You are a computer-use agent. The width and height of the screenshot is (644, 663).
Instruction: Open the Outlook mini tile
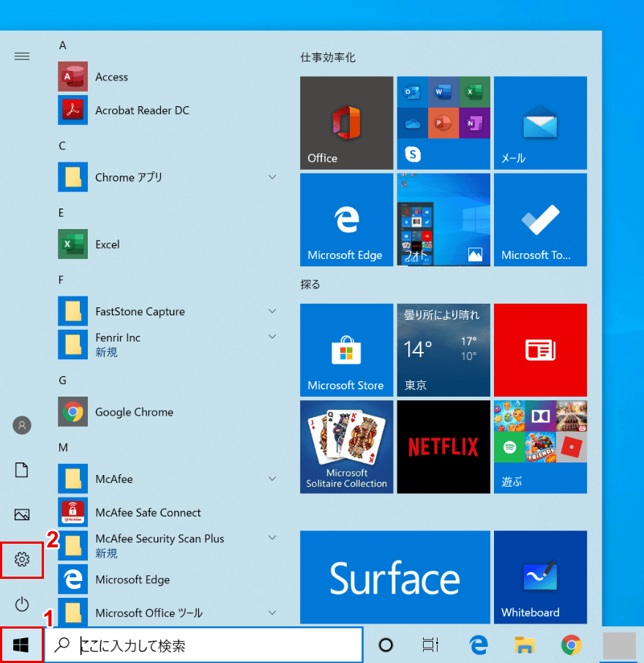[412, 91]
